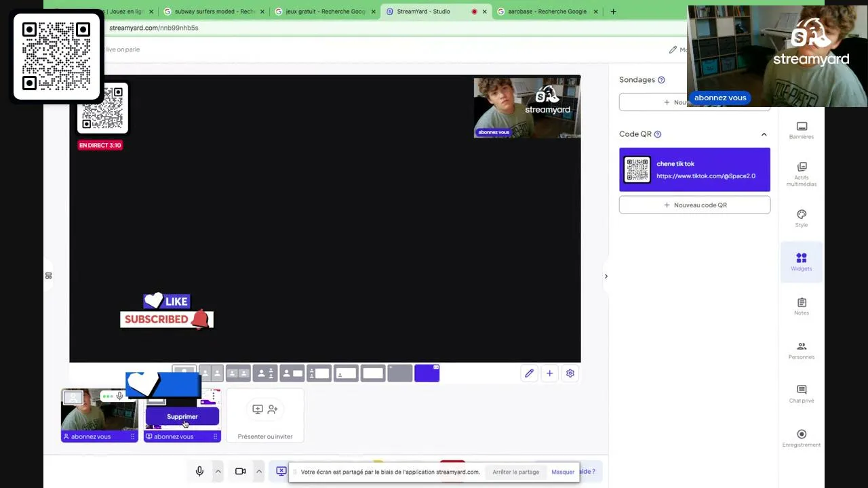Open the Personnes panel

[802, 350]
